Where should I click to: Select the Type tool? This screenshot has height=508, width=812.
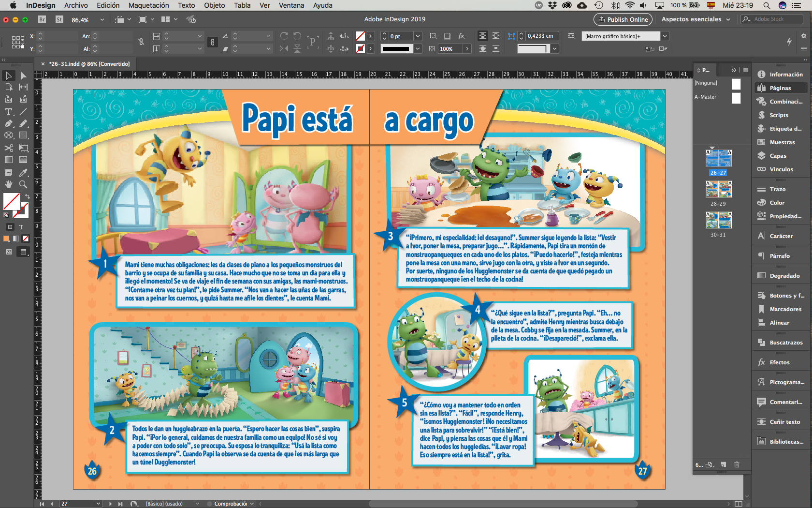point(9,112)
